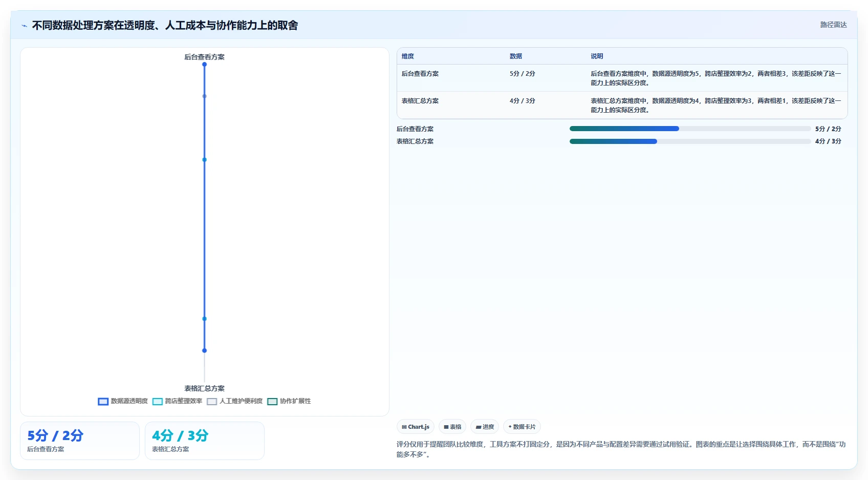Click the 5分 / 2分 value beside the progress bar

coord(828,129)
